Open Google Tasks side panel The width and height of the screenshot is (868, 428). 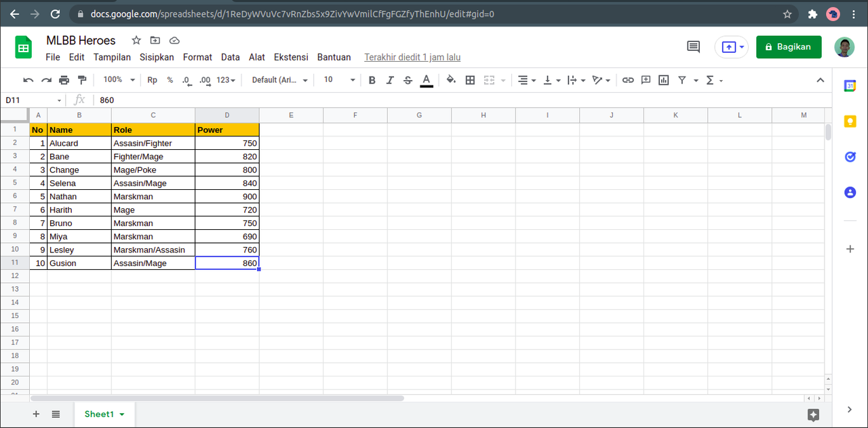click(850, 157)
